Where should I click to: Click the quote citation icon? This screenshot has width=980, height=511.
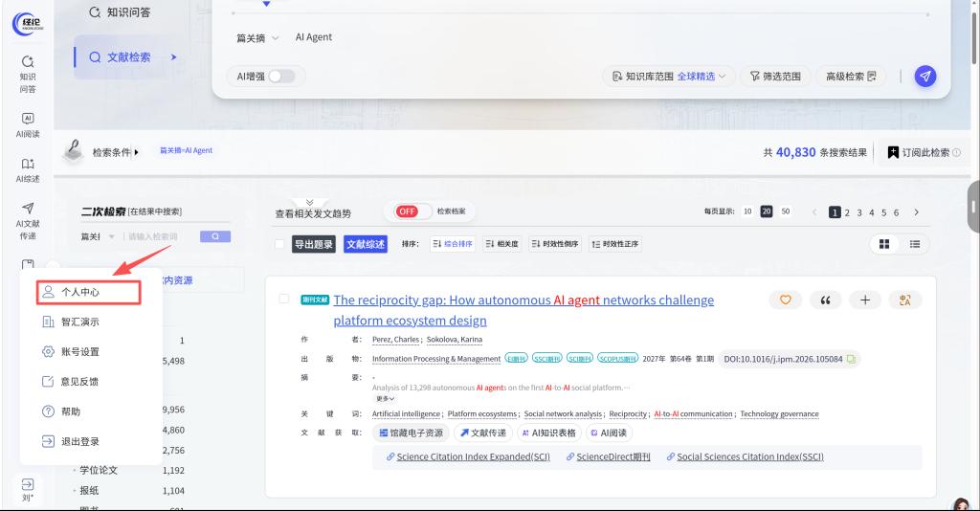pyautogui.click(x=825, y=300)
